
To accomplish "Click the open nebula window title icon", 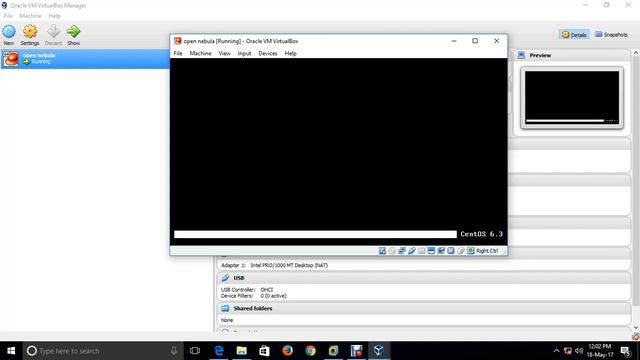I will coord(177,41).
